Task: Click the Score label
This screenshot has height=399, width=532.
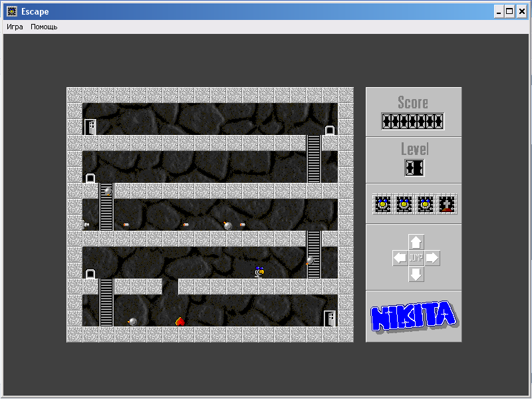Action: pos(412,102)
